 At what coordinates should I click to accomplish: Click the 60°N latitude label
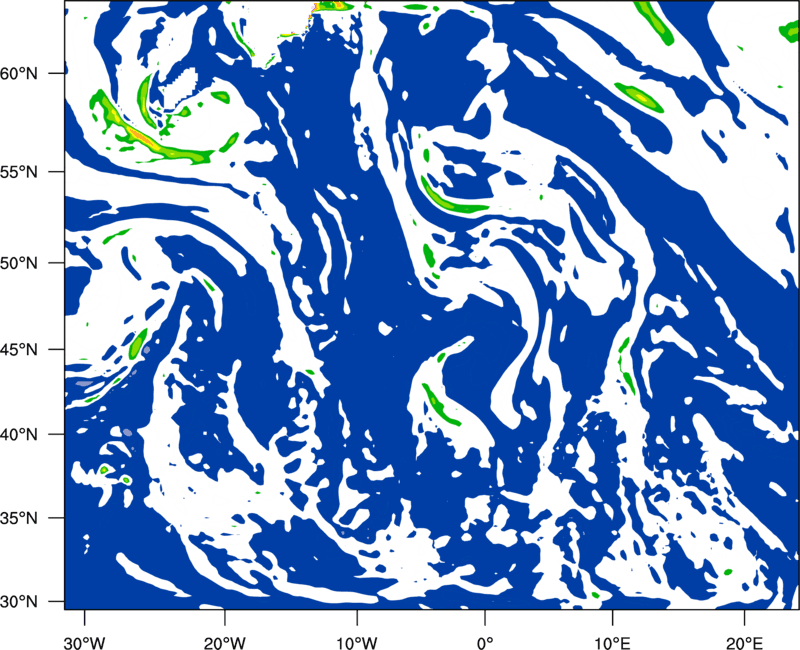pos(19,74)
